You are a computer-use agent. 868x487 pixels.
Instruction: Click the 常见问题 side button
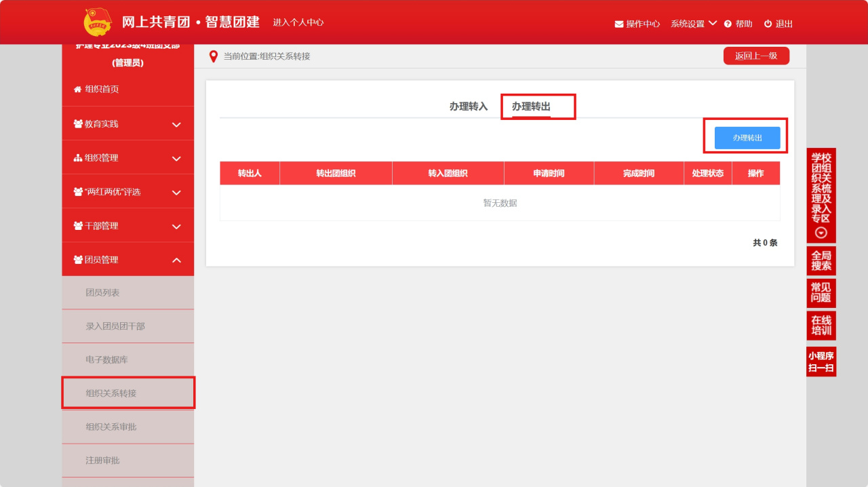click(821, 293)
